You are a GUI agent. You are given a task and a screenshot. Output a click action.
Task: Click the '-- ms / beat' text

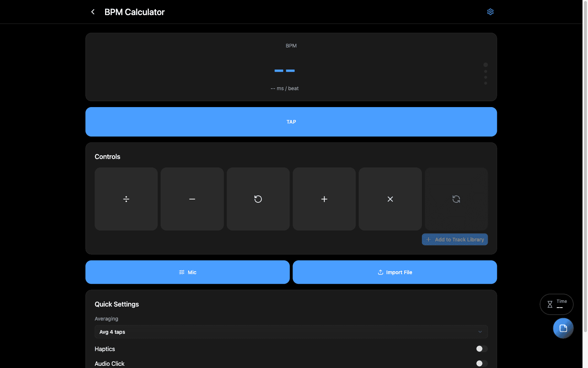pos(284,88)
